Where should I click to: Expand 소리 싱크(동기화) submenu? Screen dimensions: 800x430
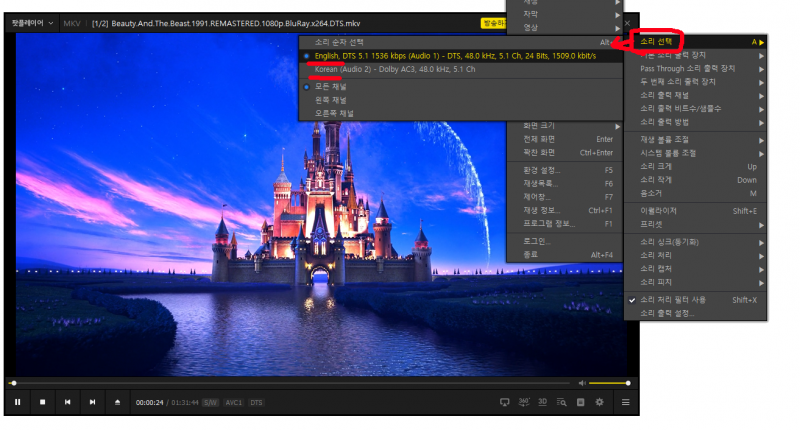coord(695,242)
